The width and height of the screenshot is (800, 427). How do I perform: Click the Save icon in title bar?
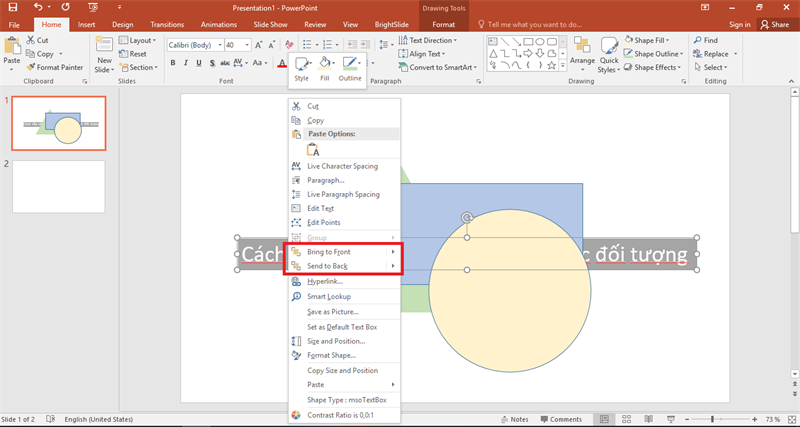coord(12,7)
